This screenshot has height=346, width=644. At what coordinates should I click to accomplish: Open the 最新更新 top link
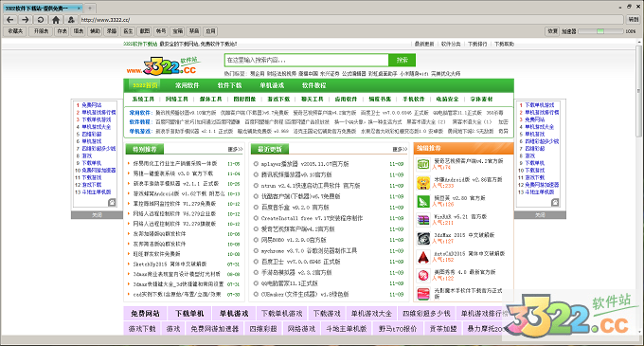424,44
